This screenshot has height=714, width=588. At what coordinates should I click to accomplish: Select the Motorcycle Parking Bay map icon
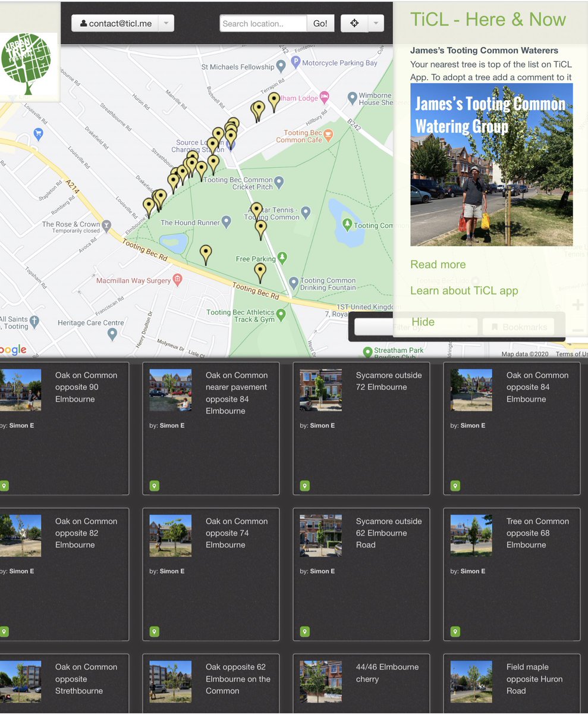pyautogui.click(x=296, y=62)
